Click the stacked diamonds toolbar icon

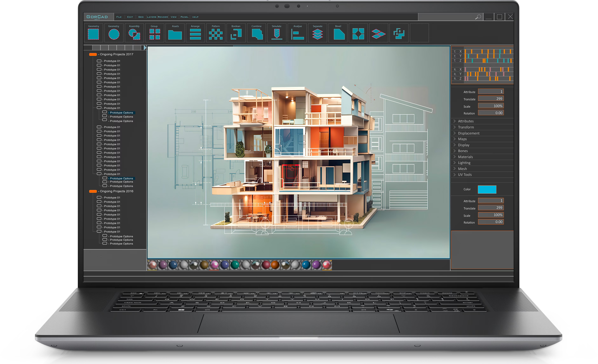(378, 34)
